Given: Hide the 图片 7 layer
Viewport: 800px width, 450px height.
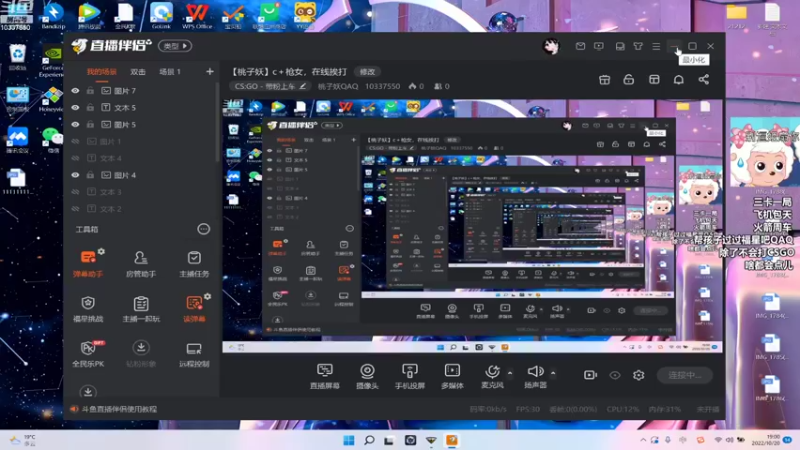Looking at the screenshot, I should pyautogui.click(x=76, y=91).
